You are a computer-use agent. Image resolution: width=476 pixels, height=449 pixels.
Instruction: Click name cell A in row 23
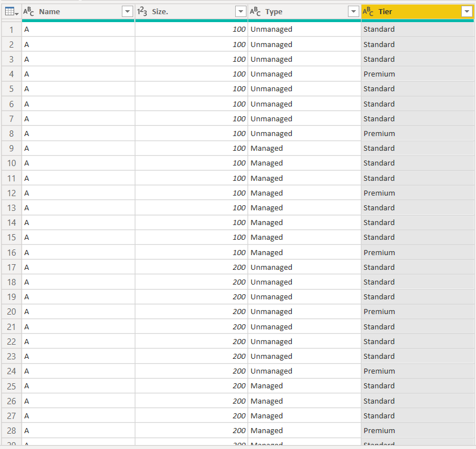click(x=78, y=357)
